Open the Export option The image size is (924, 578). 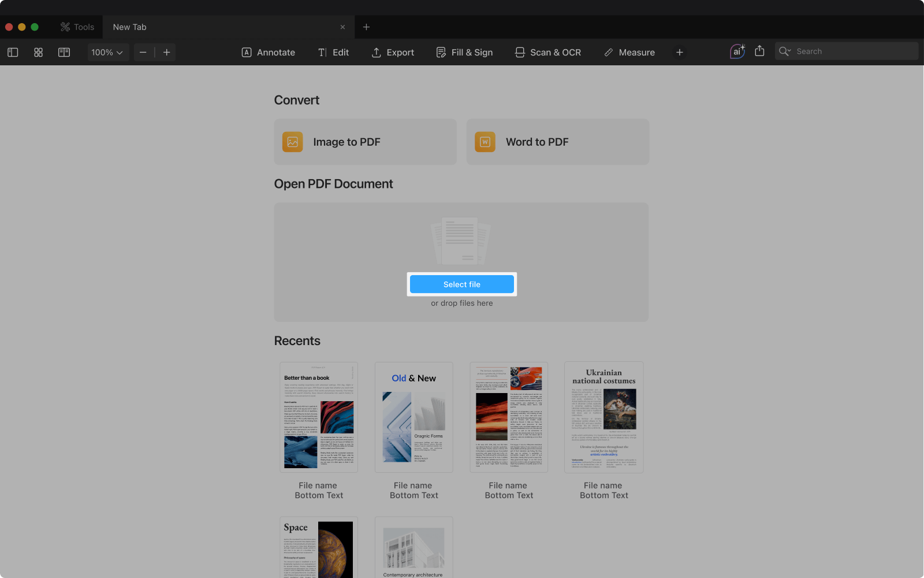tap(393, 52)
